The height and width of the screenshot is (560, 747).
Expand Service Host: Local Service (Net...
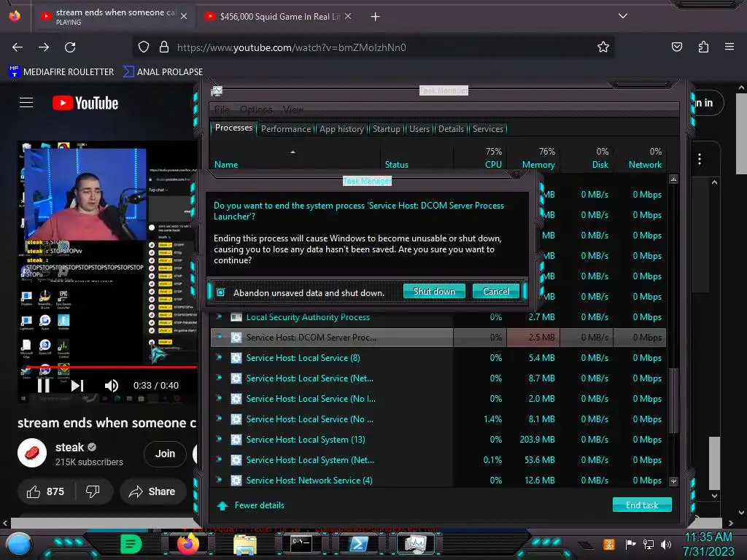(x=219, y=378)
